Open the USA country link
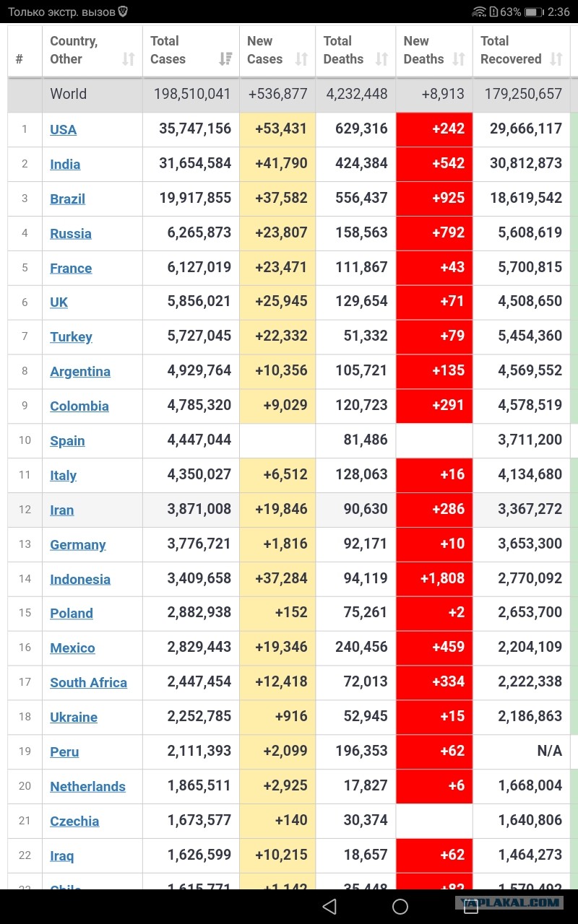 [x=63, y=129]
